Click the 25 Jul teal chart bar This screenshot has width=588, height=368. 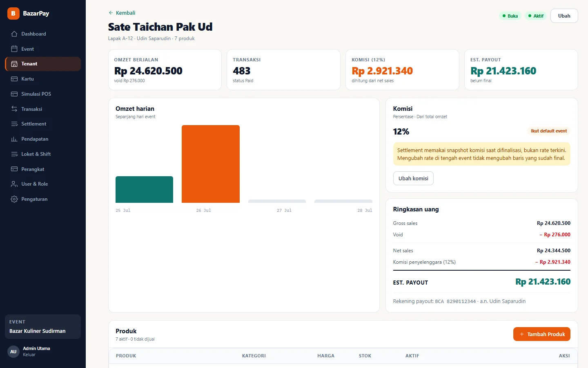(x=145, y=189)
